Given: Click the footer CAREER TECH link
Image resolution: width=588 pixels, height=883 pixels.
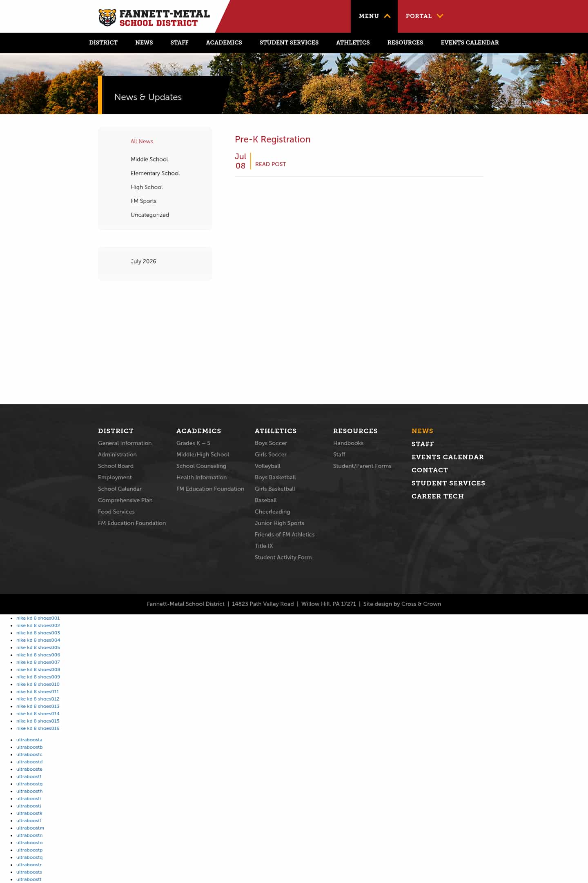Looking at the screenshot, I should click(x=438, y=496).
